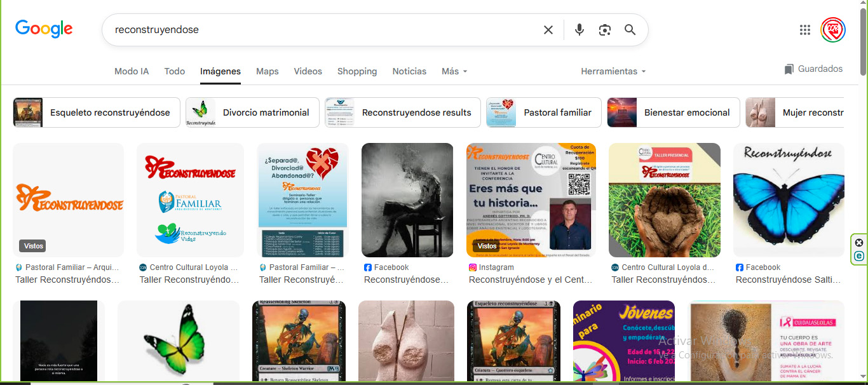Close the side widget with the X icon
The height and width of the screenshot is (385, 868).
click(859, 243)
